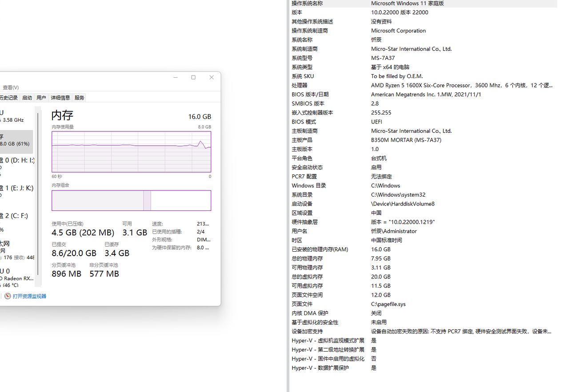Select the 系统 SKU row
This screenshot has height=392, width=576.
point(423,76)
